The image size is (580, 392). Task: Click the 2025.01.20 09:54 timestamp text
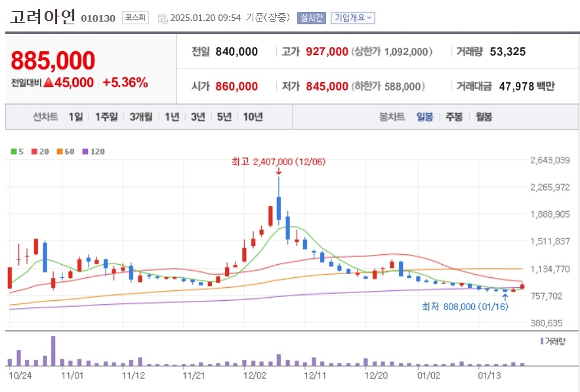click(x=205, y=18)
